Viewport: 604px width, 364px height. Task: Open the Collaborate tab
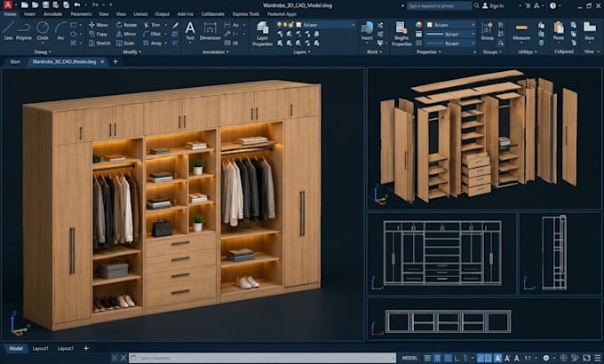tap(212, 14)
